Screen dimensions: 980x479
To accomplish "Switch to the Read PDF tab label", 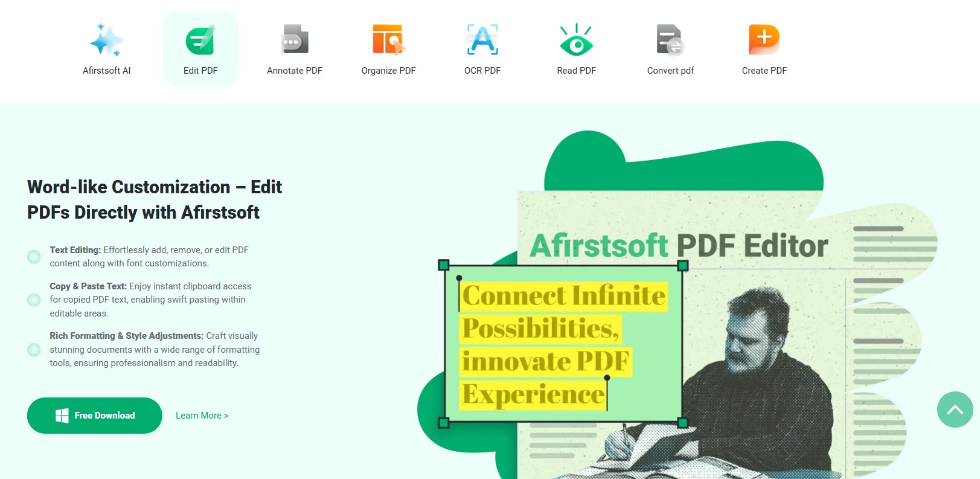I will 576,71.
